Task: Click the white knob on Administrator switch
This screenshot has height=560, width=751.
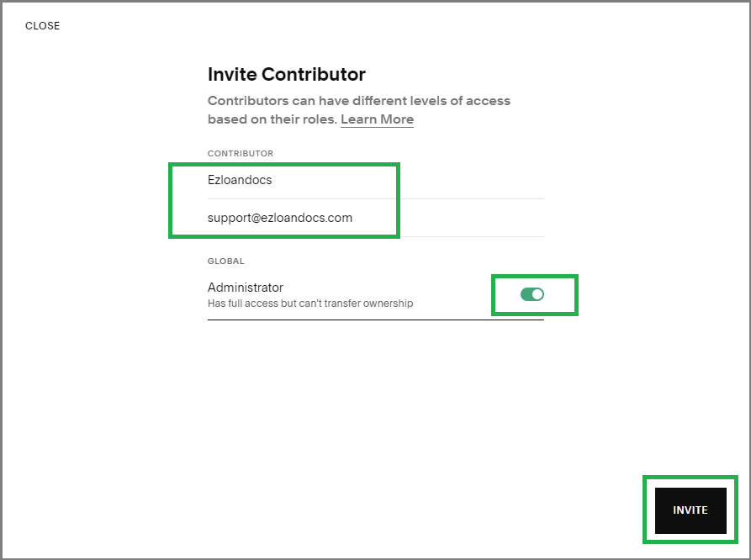Action: pos(538,294)
